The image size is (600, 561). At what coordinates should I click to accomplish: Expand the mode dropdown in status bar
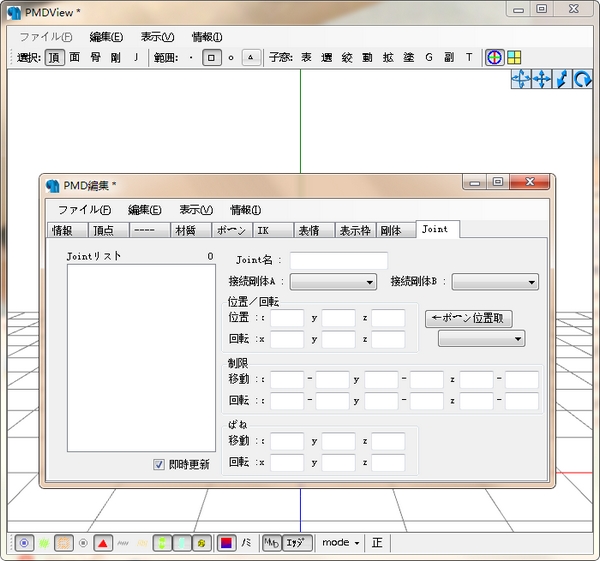pos(340,543)
